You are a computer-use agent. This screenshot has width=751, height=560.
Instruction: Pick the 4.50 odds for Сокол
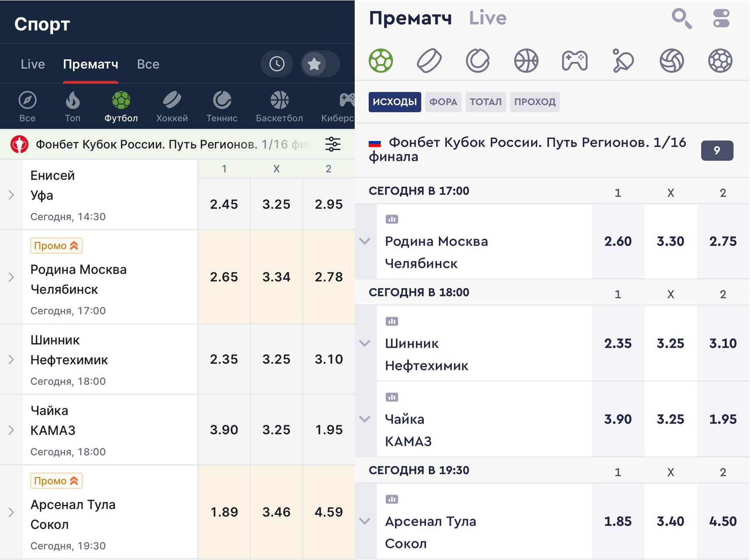click(x=723, y=521)
